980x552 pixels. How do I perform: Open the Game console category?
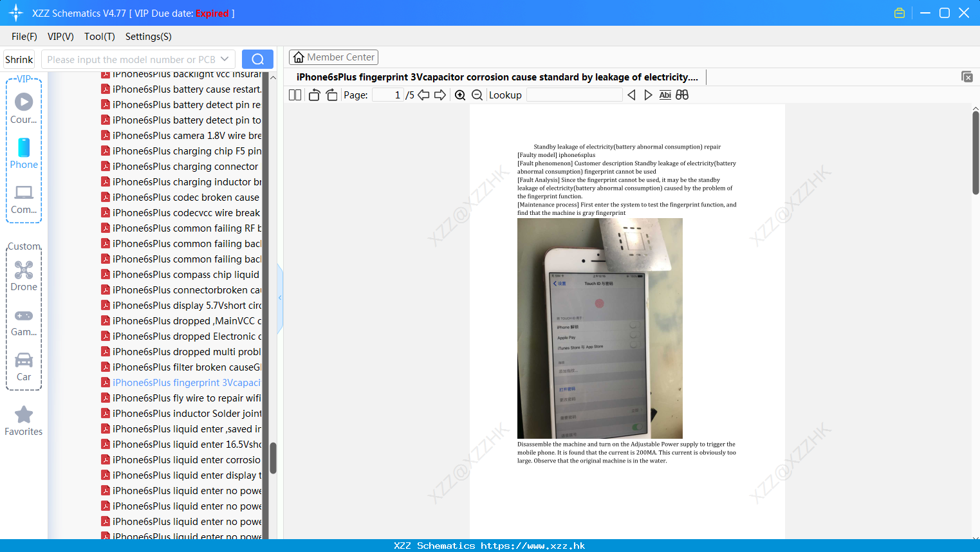click(x=24, y=322)
